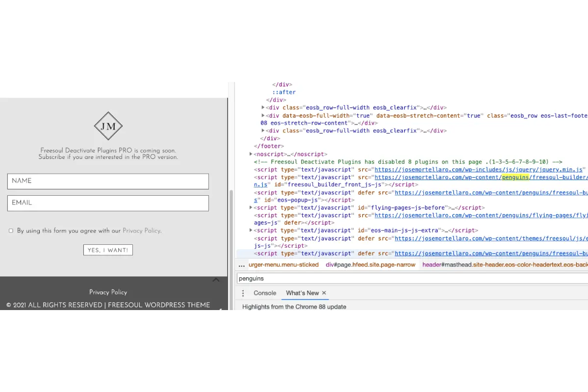Expand the flying-pages-js-before script node
588x392 pixels.
point(251,208)
